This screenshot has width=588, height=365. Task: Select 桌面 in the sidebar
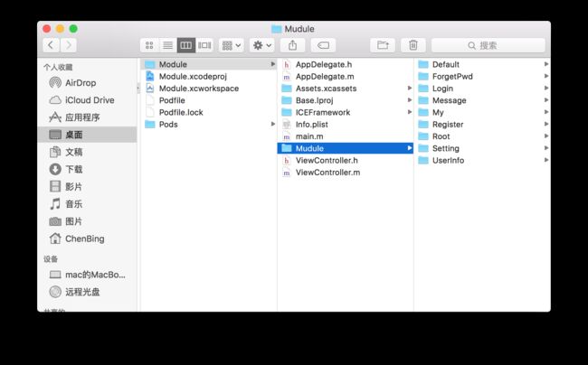point(88,135)
